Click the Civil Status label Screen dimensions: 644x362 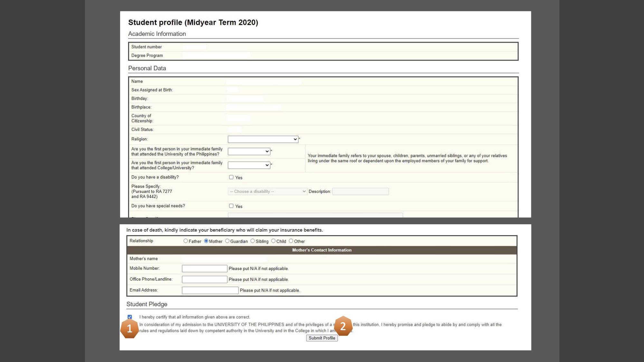point(142,130)
